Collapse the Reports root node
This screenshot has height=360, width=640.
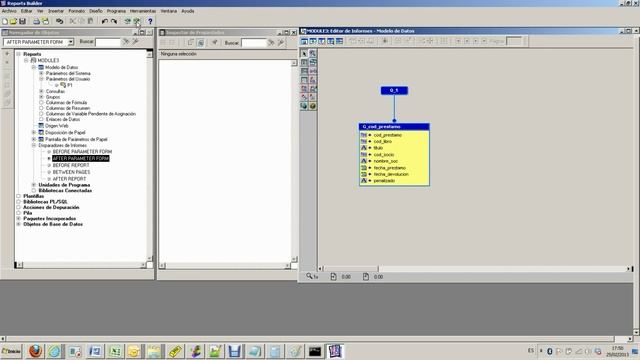point(18,54)
